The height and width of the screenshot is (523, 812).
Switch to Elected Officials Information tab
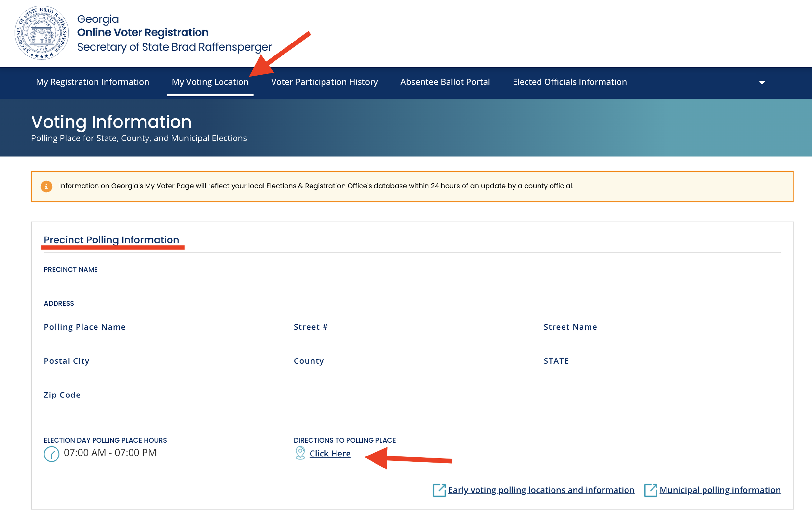point(569,82)
